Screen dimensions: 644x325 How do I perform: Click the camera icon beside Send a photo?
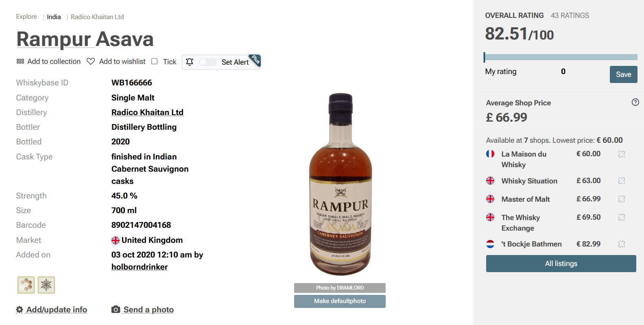tap(116, 310)
